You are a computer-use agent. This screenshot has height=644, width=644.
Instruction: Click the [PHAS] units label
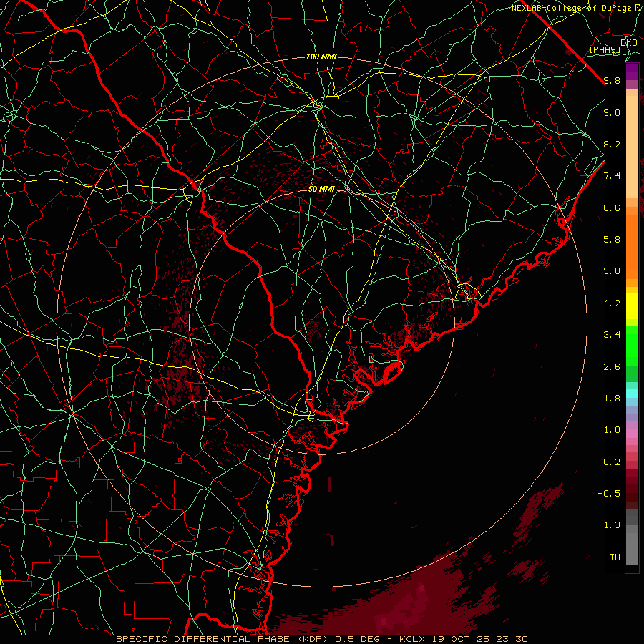point(605,49)
